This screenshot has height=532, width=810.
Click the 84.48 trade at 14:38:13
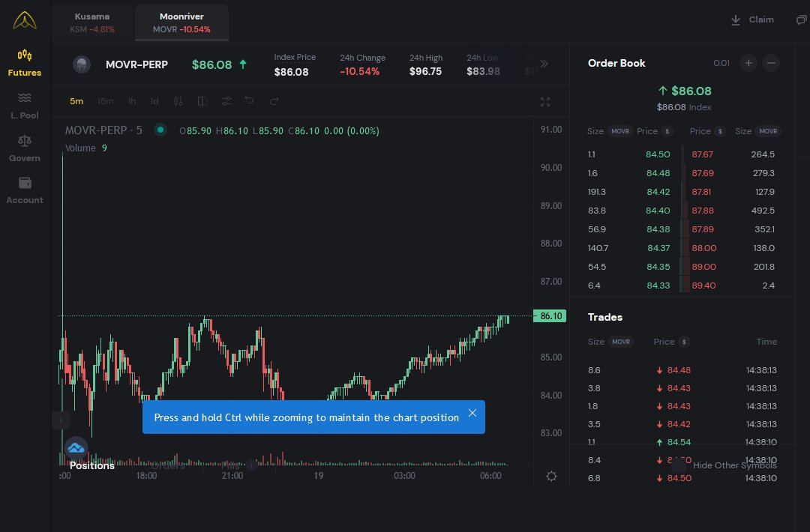679,370
